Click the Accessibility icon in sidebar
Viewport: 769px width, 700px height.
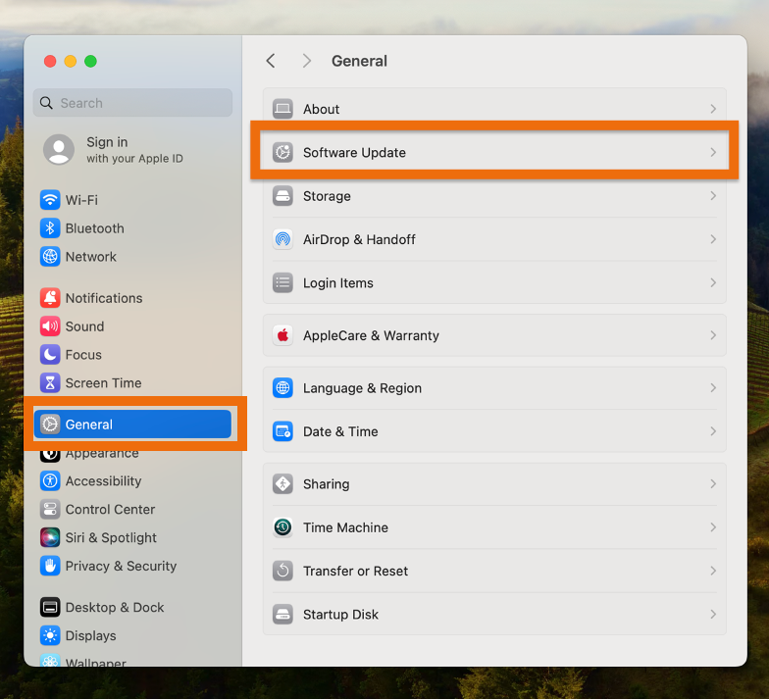click(50, 481)
